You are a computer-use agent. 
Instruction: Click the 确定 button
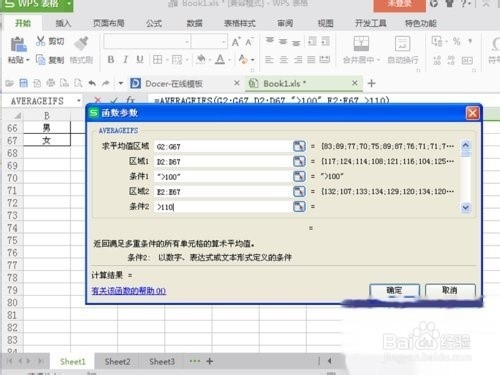coord(394,290)
